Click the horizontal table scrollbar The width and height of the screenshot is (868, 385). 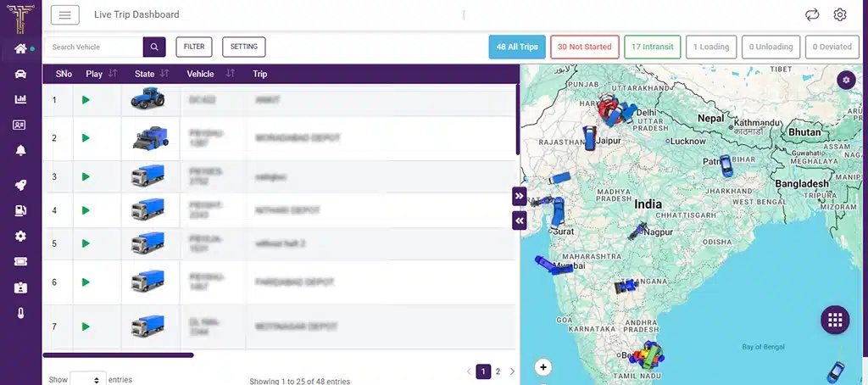coord(119,355)
